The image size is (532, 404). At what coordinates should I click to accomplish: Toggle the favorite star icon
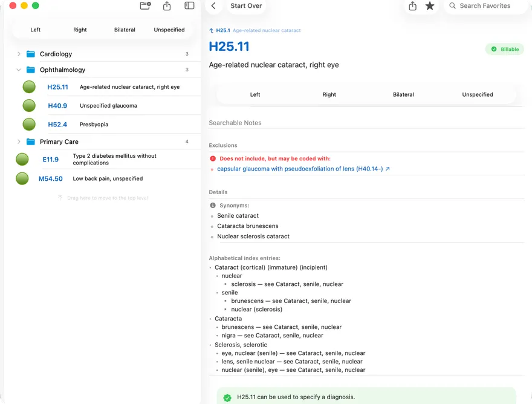430,6
